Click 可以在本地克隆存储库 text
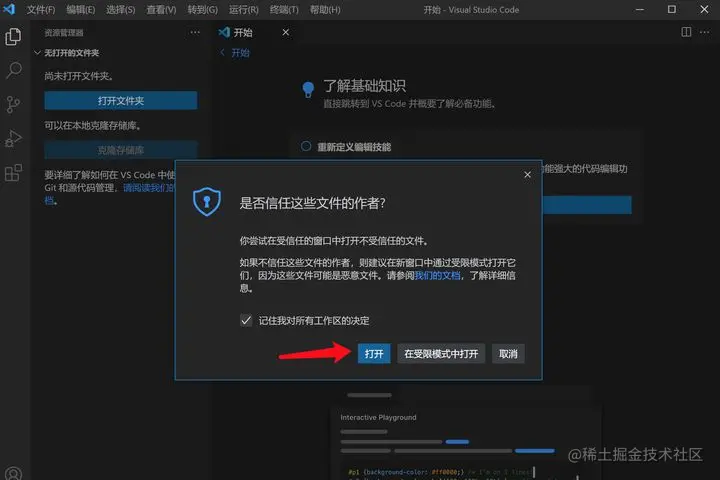This screenshot has width=720, height=480. [92, 125]
